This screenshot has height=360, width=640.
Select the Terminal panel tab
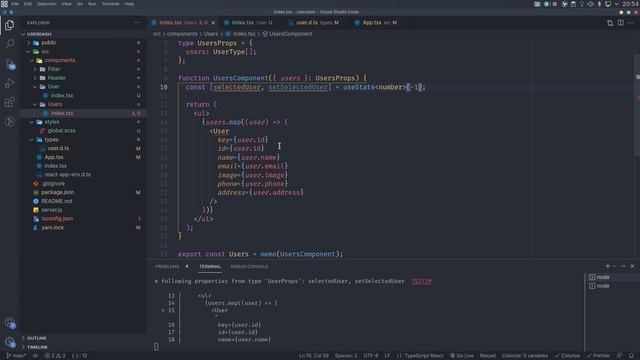(210, 267)
